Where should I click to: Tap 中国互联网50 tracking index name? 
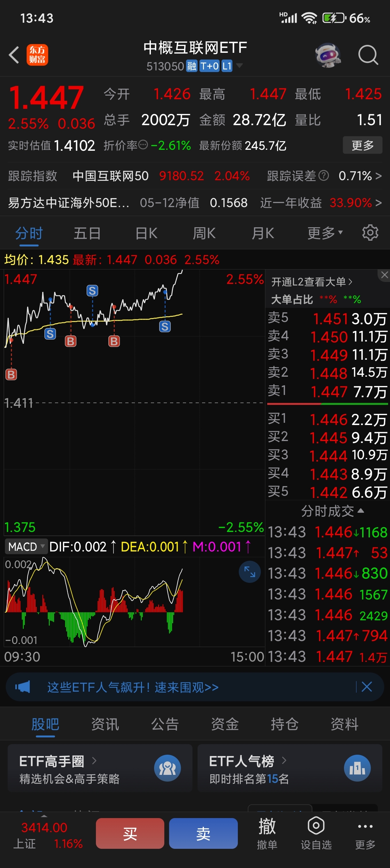pos(110,176)
